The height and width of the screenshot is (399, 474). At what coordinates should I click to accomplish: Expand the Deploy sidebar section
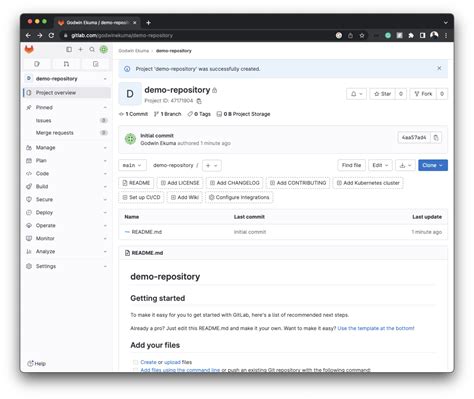point(67,212)
